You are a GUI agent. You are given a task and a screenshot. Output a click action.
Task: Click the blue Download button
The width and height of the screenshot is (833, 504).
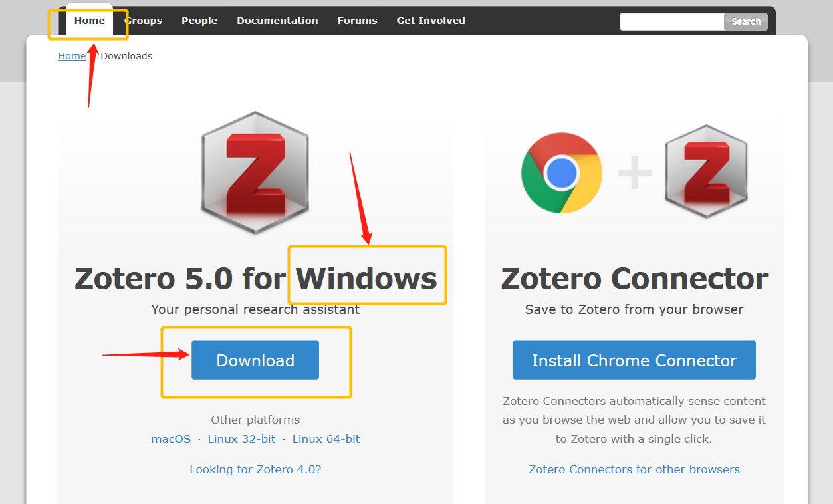pyautogui.click(x=255, y=360)
